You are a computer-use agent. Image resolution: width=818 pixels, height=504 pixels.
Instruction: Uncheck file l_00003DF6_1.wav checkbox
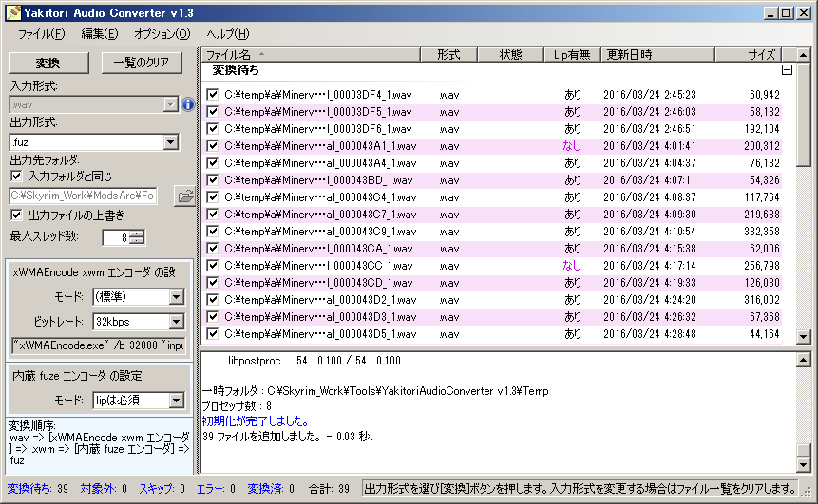(212, 129)
